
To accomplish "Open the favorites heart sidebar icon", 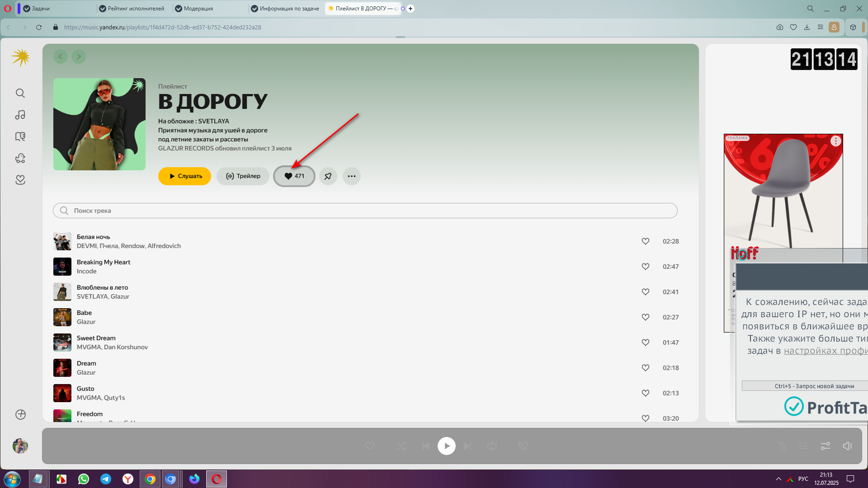I will click(x=20, y=180).
